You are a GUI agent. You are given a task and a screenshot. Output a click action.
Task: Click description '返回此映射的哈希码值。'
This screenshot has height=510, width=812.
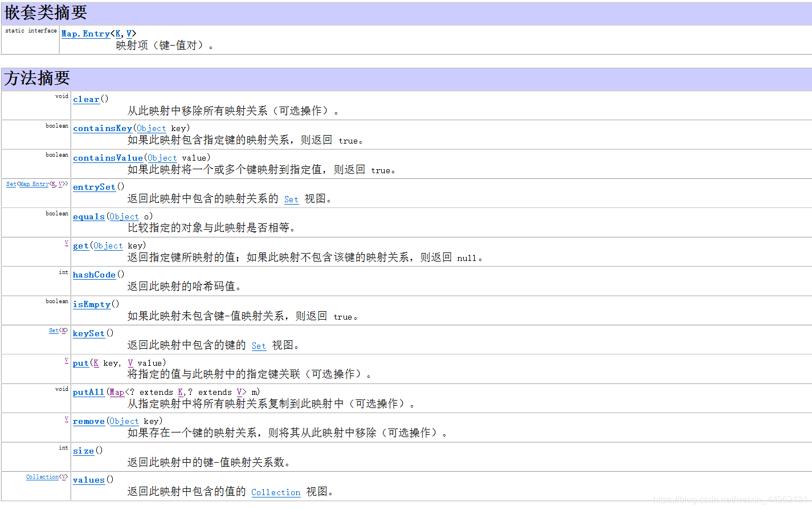point(184,286)
